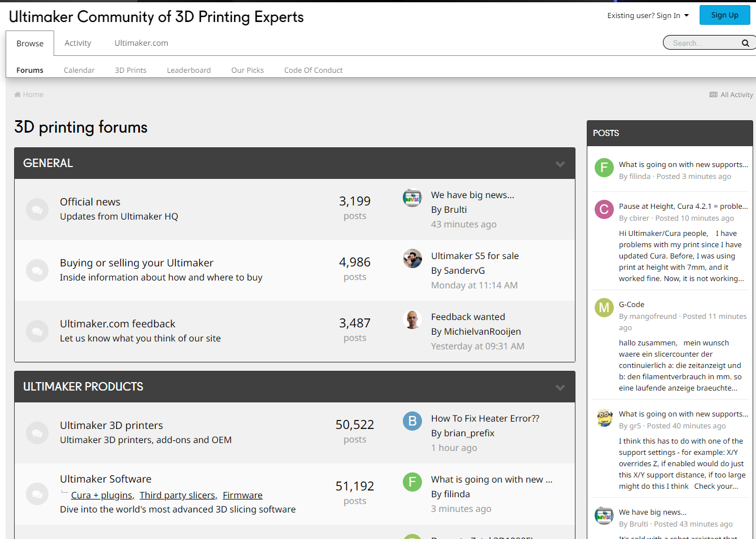Click the search magnifier icon

click(745, 43)
